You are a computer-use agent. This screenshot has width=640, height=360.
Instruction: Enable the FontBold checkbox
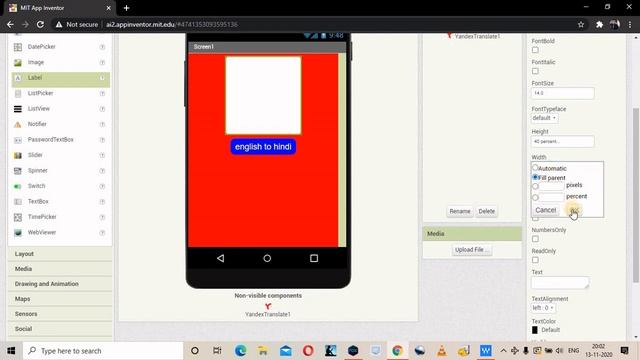(x=535, y=50)
